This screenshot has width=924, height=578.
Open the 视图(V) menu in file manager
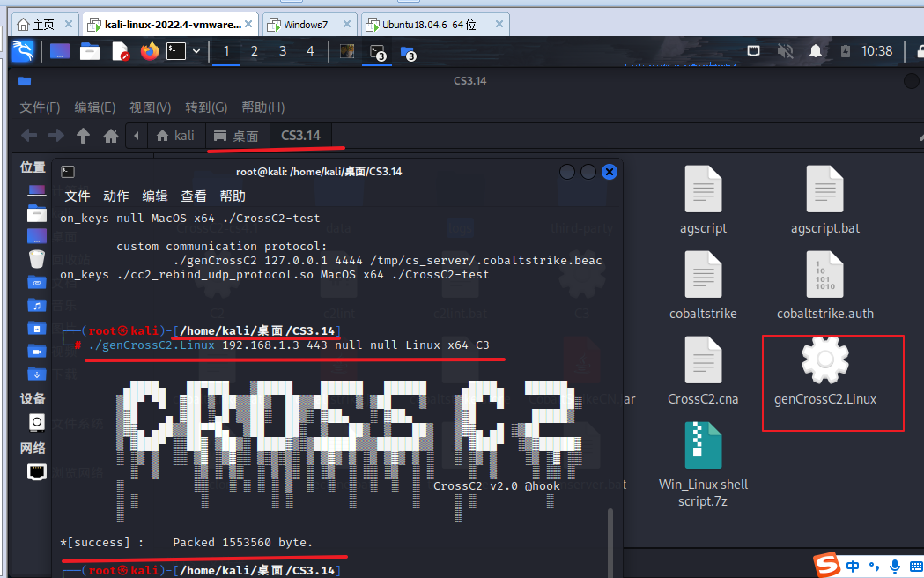click(151, 107)
